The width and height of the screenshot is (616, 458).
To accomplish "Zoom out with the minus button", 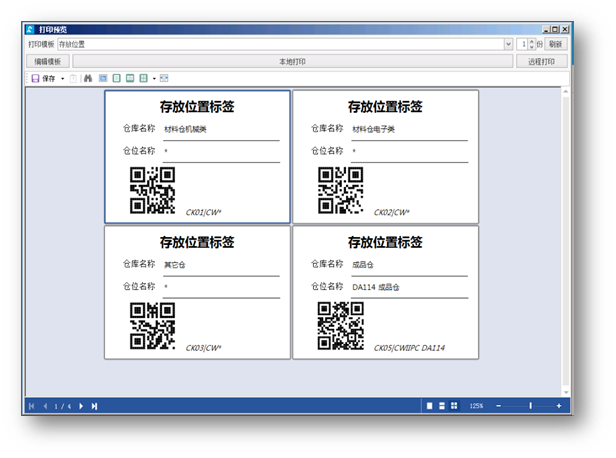I will tap(499, 406).
